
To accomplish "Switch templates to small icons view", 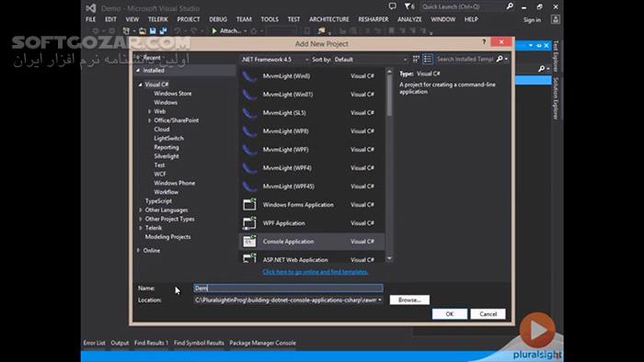I will pyautogui.click(x=416, y=59).
